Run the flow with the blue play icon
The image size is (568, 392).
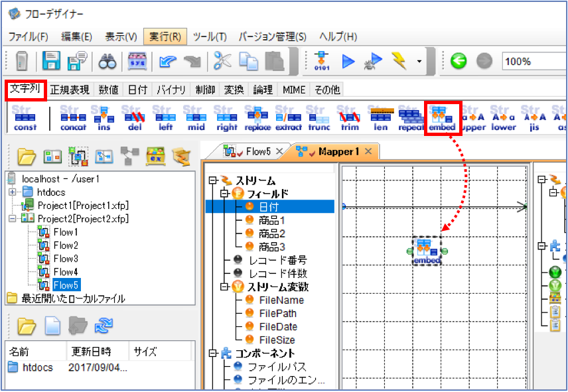tap(348, 61)
